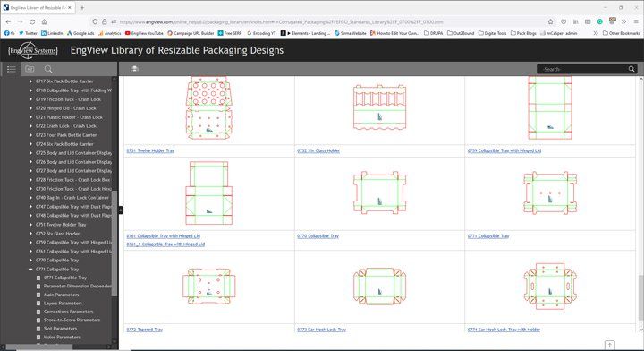The image size is (644, 351).
Task: Click the 0751 Twelve Holder Tray thumbnail drawing
Action: [x=208, y=109]
